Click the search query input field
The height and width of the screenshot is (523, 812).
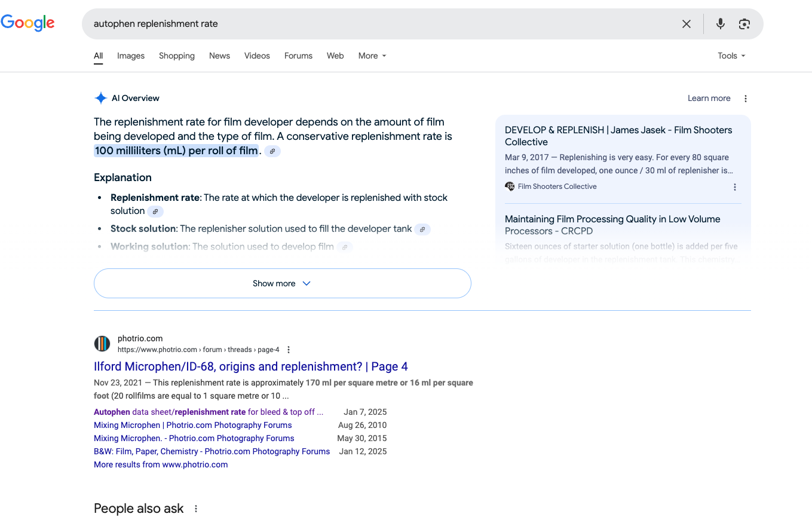click(382, 24)
